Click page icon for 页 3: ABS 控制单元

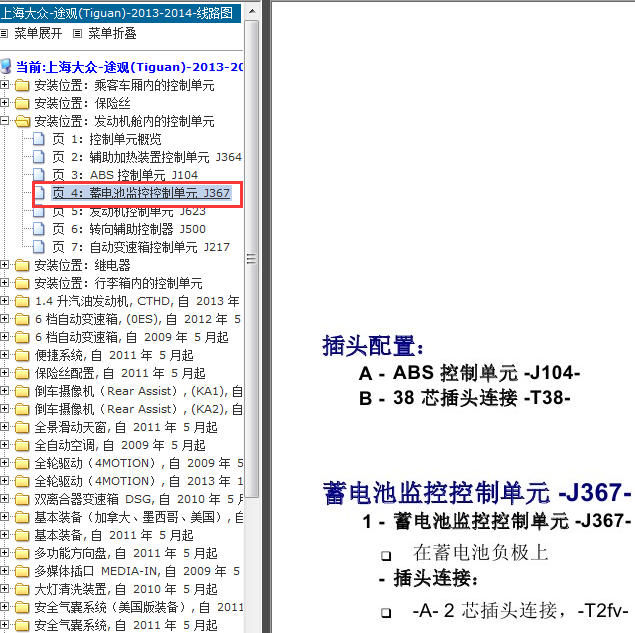38,175
